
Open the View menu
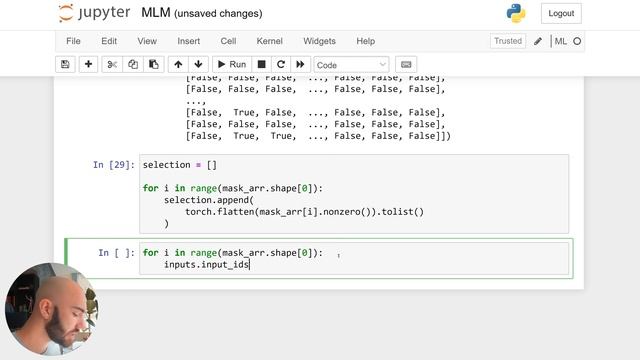(x=147, y=41)
